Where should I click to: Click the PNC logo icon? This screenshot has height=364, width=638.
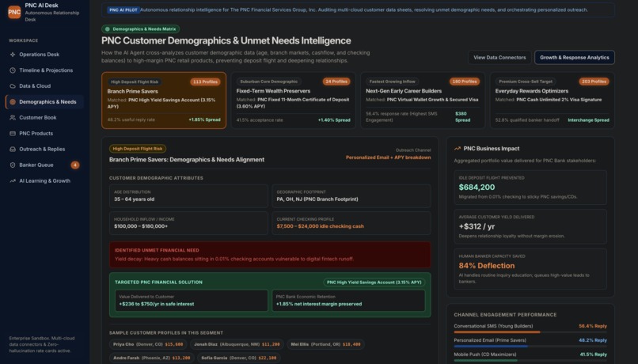pyautogui.click(x=14, y=12)
